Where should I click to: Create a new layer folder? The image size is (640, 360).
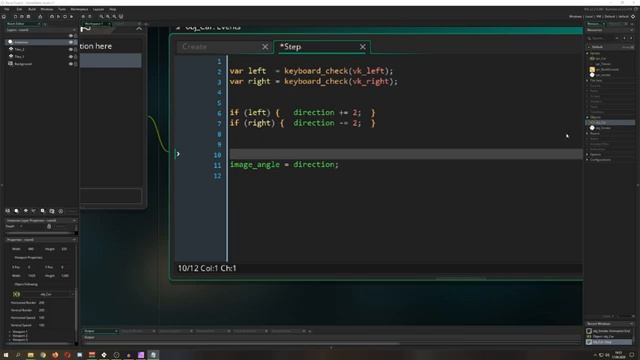(52, 211)
